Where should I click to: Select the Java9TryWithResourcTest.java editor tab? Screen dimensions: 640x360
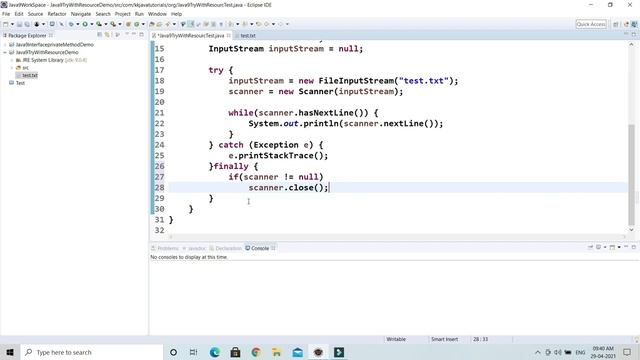(191, 36)
